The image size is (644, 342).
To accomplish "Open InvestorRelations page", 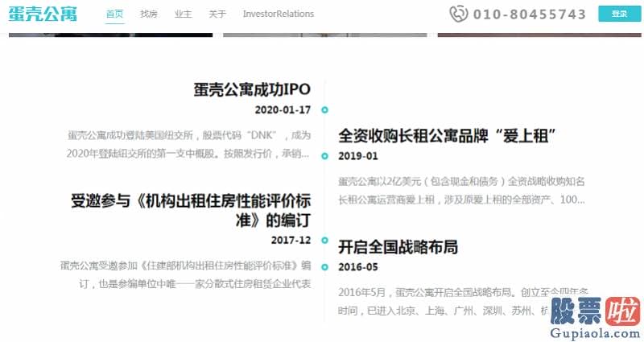I will tap(279, 14).
